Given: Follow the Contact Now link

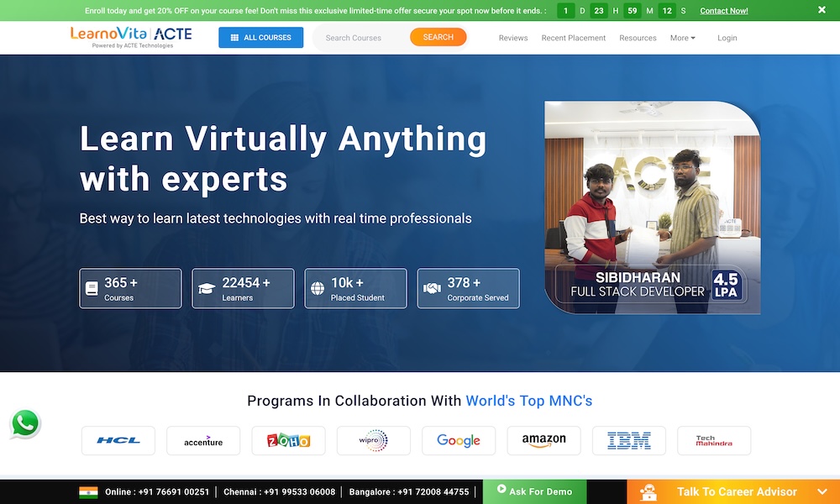Looking at the screenshot, I should [x=724, y=11].
